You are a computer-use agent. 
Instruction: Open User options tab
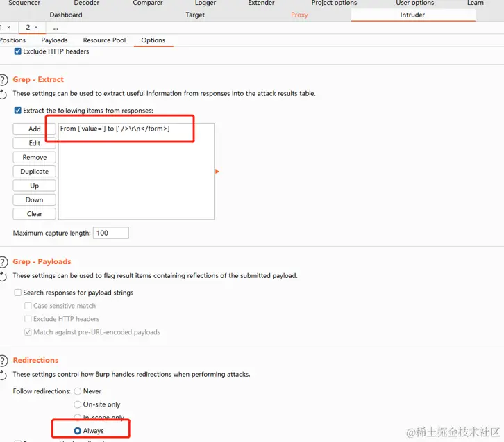coord(414,3)
